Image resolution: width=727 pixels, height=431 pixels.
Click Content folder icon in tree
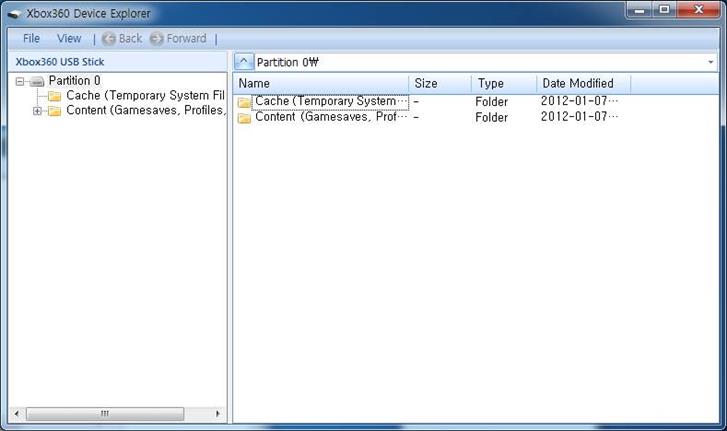pos(55,111)
